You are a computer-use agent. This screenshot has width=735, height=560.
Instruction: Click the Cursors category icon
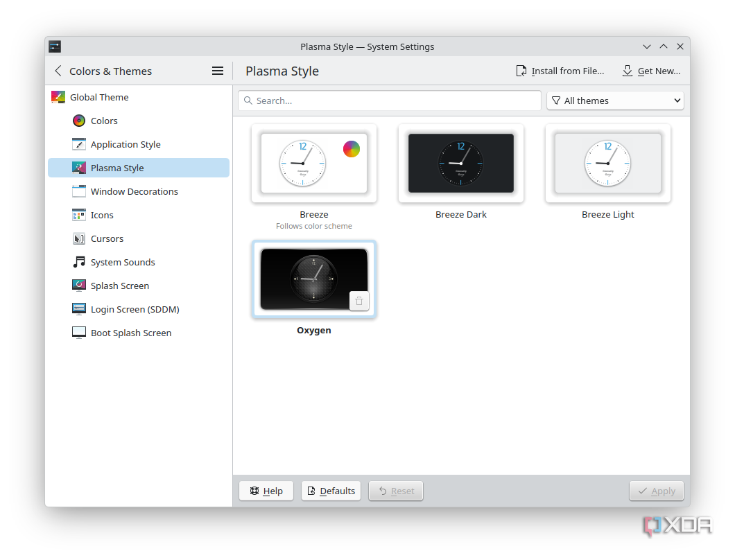[x=79, y=238]
